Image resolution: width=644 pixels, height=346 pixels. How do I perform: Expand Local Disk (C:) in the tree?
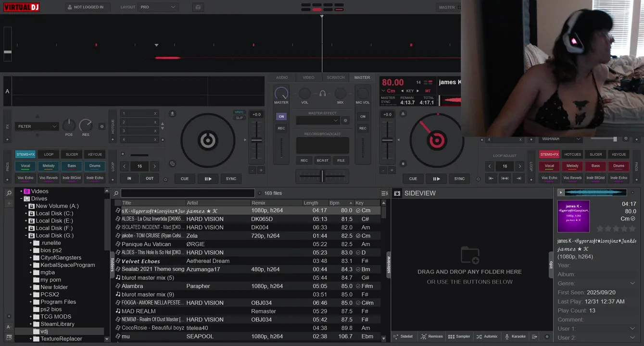click(26, 213)
